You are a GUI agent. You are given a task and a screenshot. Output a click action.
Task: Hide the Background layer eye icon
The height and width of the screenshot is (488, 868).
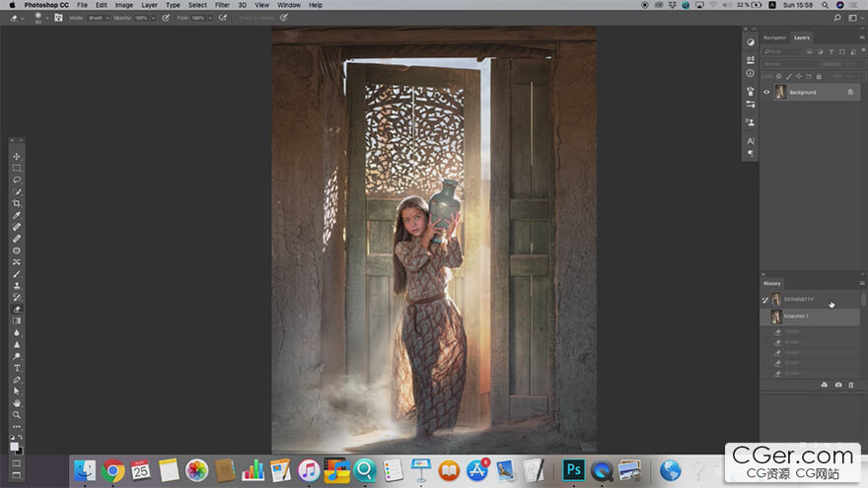pos(766,93)
